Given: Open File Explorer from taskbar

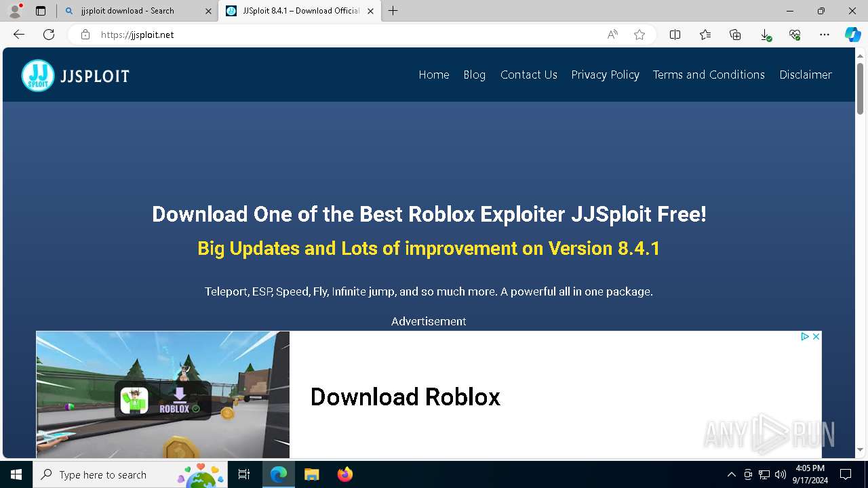Looking at the screenshot, I should click(x=311, y=474).
